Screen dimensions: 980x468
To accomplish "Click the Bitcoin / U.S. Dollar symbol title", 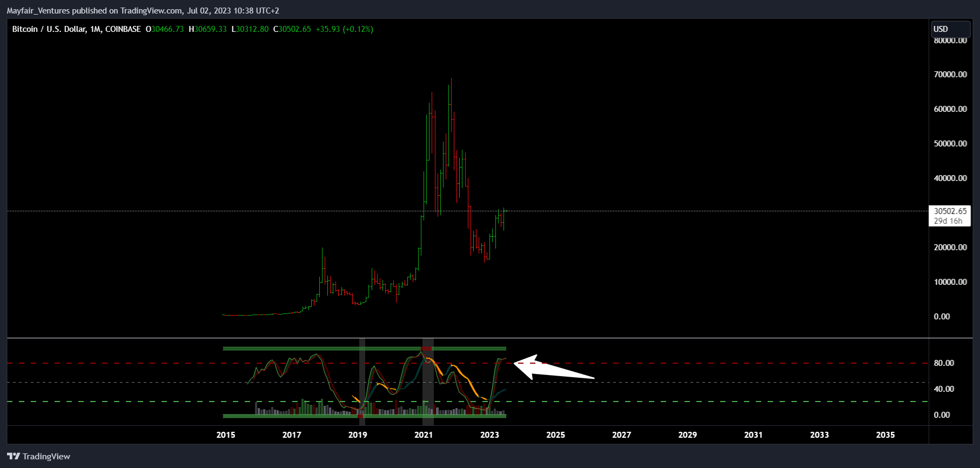I will point(49,29).
